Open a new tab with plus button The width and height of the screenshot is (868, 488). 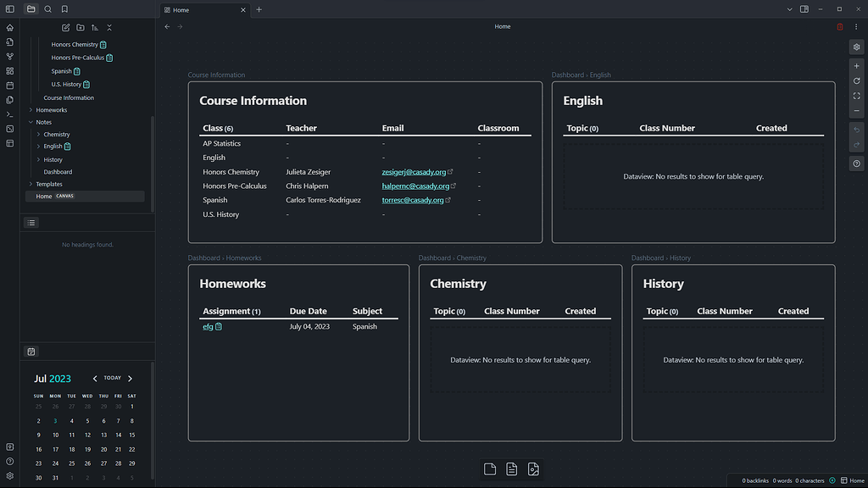(259, 9)
